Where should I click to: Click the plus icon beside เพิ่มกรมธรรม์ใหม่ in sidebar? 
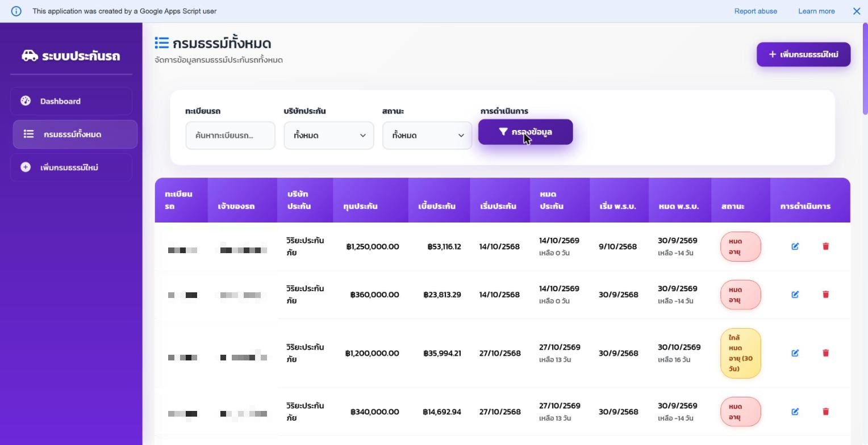(26, 167)
